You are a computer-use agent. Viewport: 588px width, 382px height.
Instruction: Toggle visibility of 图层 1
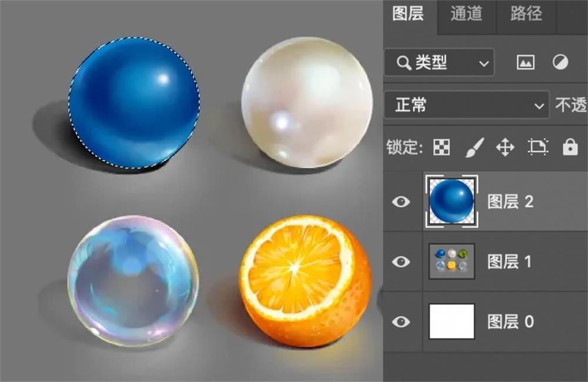tap(401, 261)
